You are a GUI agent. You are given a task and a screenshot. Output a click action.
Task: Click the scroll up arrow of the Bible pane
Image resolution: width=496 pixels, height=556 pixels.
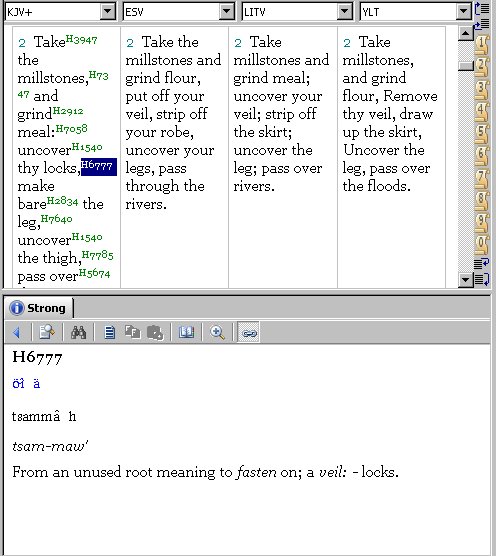coord(466,33)
